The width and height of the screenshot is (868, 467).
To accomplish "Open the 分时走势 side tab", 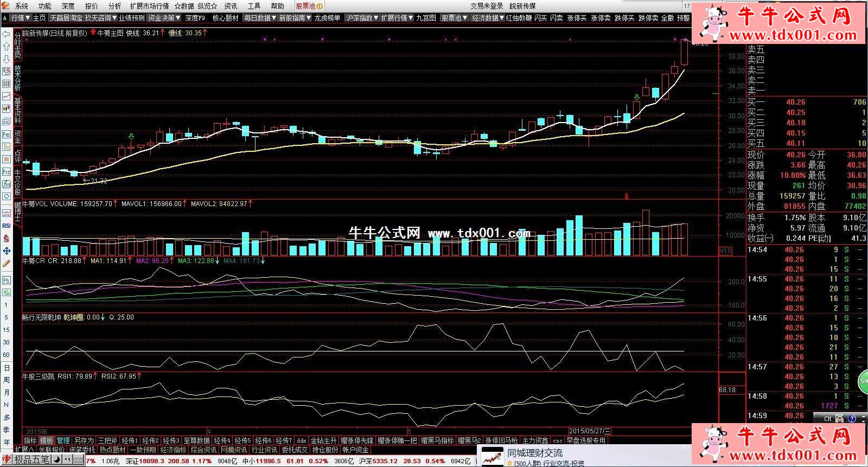I will pyautogui.click(x=17, y=46).
